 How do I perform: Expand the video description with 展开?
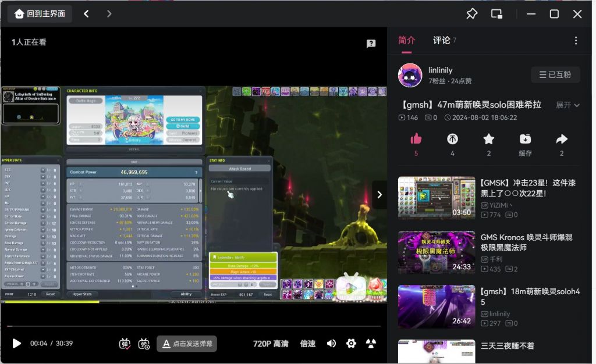(x=567, y=105)
